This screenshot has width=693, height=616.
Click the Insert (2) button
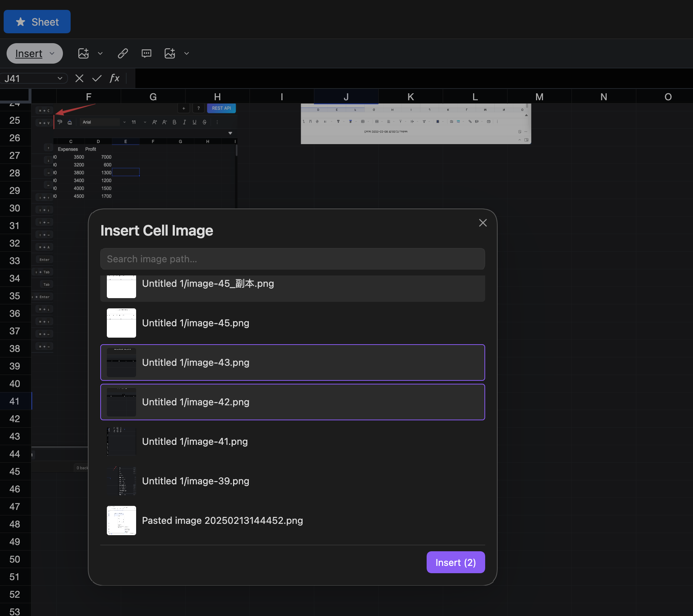pos(456,562)
